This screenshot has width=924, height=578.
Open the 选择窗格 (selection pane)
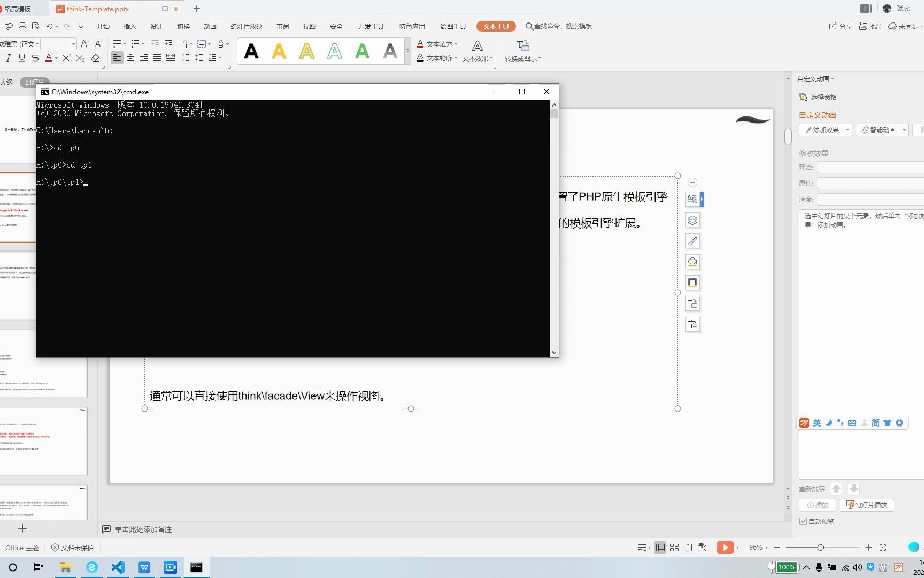click(823, 97)
